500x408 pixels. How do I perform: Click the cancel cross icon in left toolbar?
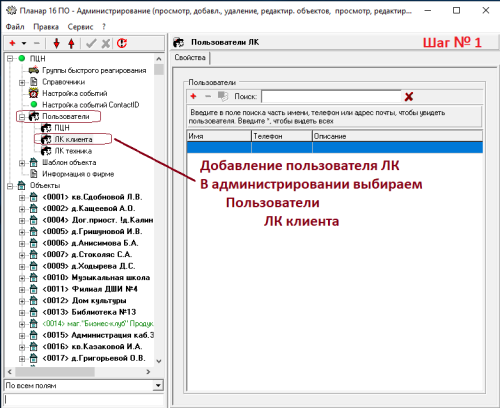click(x=106, y=43)
